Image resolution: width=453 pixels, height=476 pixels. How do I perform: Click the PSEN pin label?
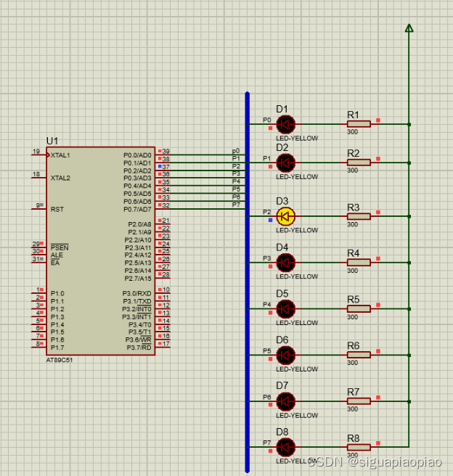pos(60,247)
